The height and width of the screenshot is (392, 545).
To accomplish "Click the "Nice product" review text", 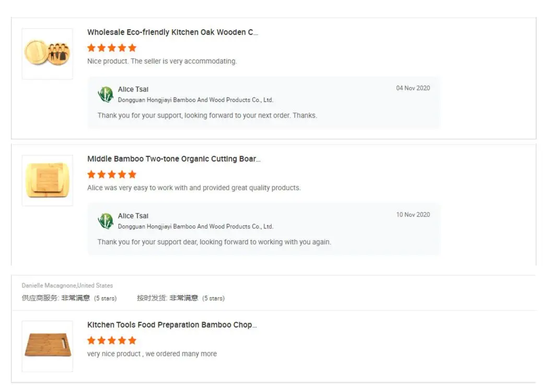I will pyautogui.click(x=162, y=61).
